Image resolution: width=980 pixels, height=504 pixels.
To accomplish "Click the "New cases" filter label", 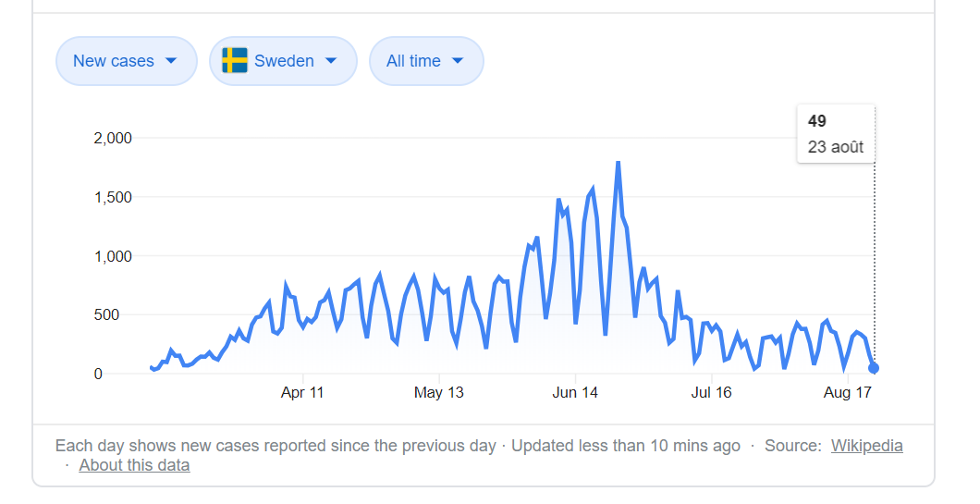I will coord(113,61).
